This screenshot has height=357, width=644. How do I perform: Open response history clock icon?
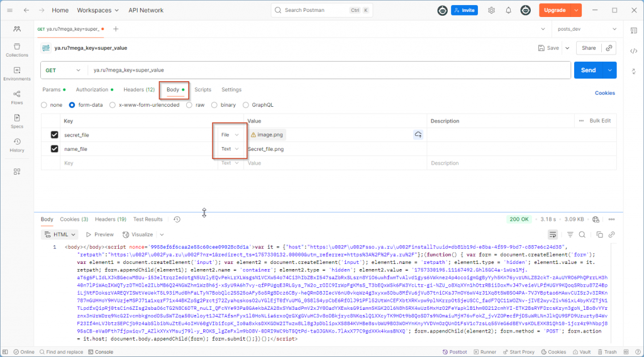tap(177, 219)
